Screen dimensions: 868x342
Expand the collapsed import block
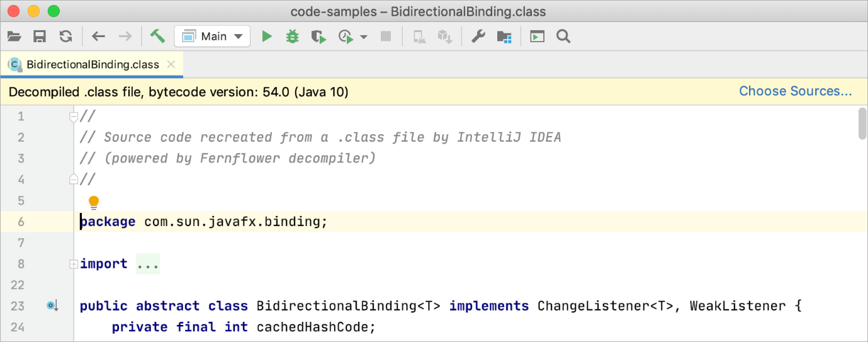pyautogui.click(x=74, y=264)
